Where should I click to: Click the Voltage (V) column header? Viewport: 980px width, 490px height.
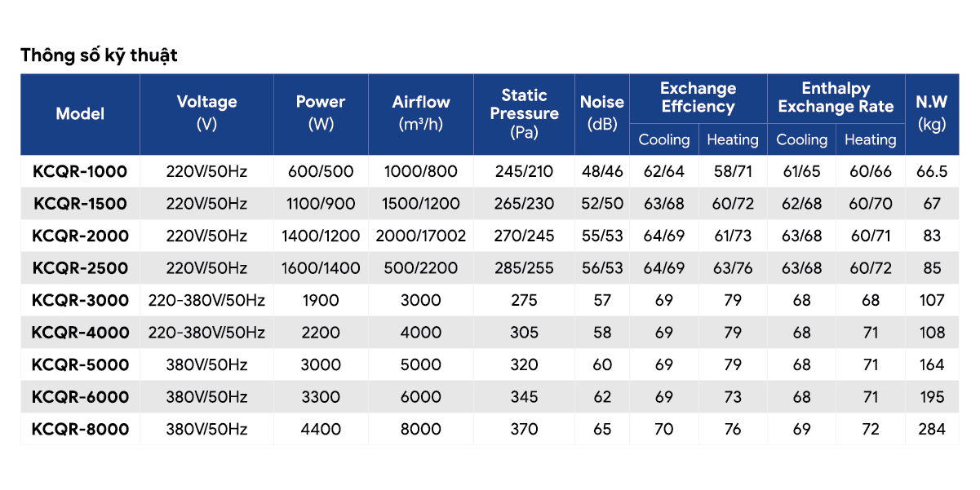[x=206, y=113]
